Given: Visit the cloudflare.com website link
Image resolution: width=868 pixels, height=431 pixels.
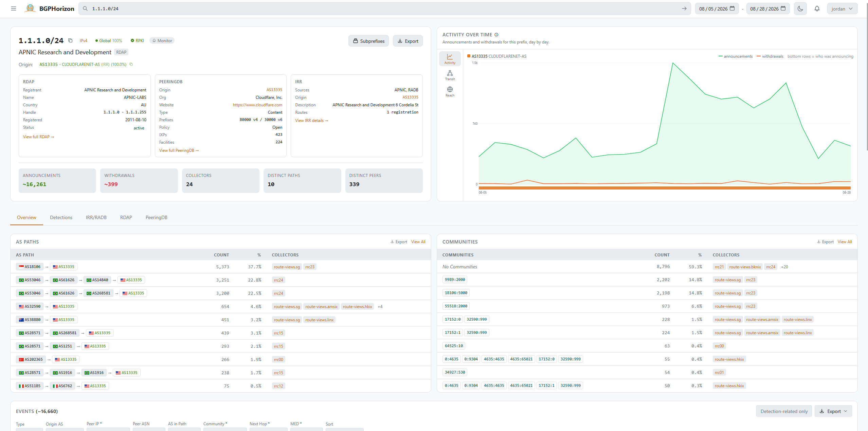Looking at the screenshot, I should [x=257, y=105].
